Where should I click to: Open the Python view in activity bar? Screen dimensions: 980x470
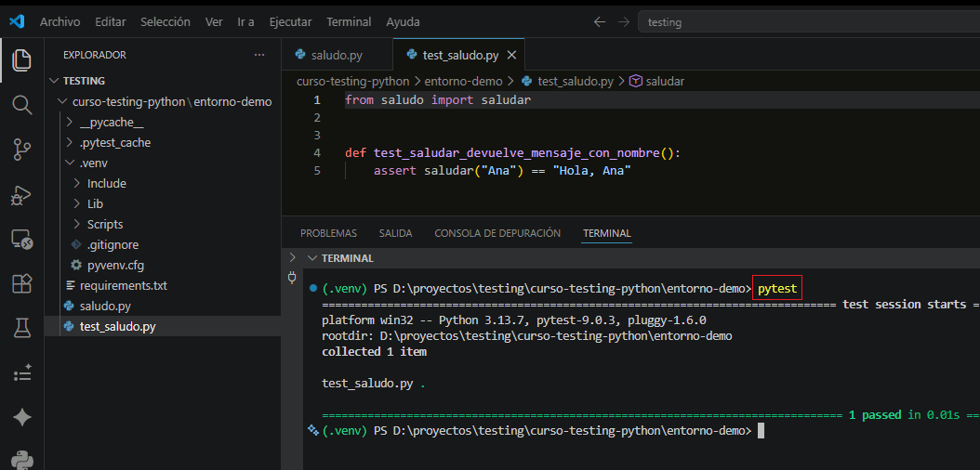[x=22, y=461]
